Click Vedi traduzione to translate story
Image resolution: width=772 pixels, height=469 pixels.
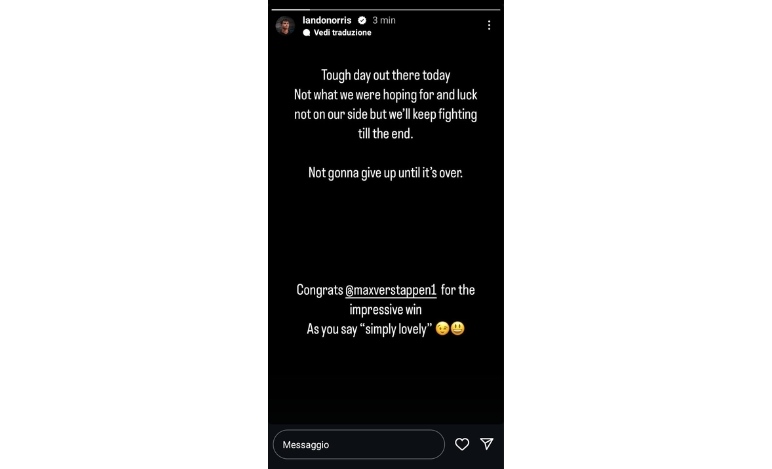click(x=342, y=32)
